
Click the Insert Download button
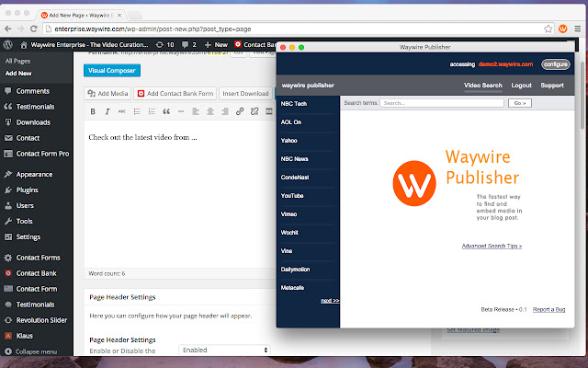click(x=245, y=94)
